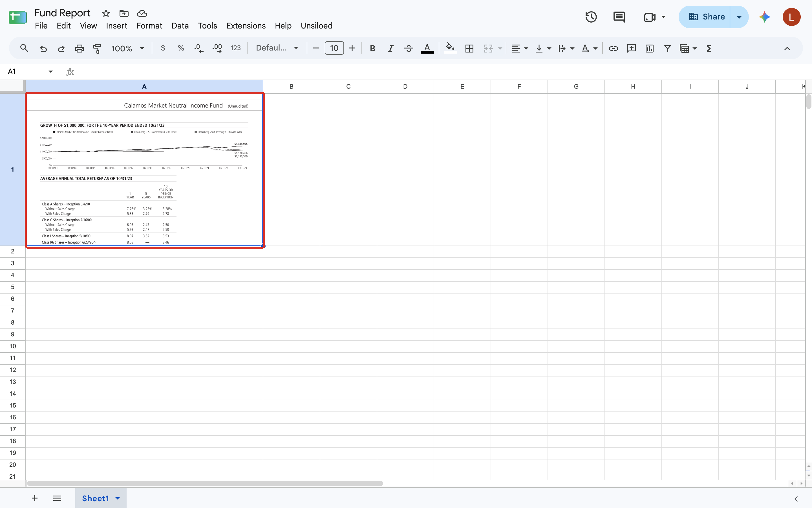Viewport: 812px width, 508px height.
Task: Collapse the toolbar header with chevron
Action: click(787, 48)
